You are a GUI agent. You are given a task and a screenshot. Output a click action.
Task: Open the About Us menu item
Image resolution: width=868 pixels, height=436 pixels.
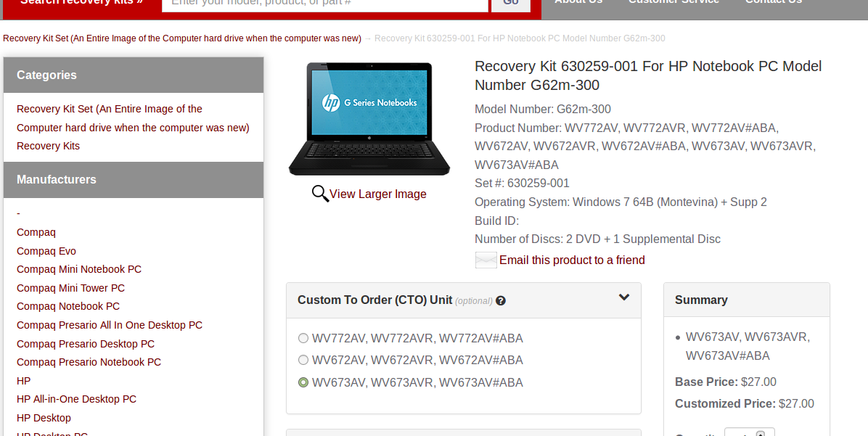coord(578,2)
